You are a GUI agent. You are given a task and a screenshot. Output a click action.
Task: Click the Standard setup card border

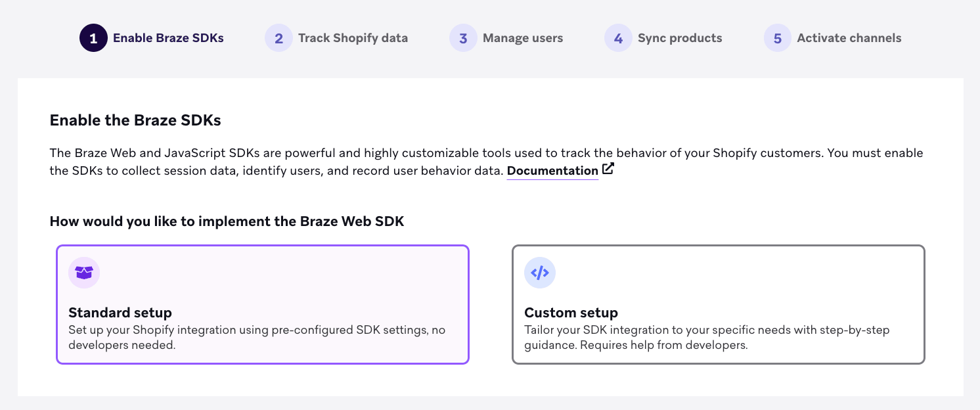coord(263,246)
